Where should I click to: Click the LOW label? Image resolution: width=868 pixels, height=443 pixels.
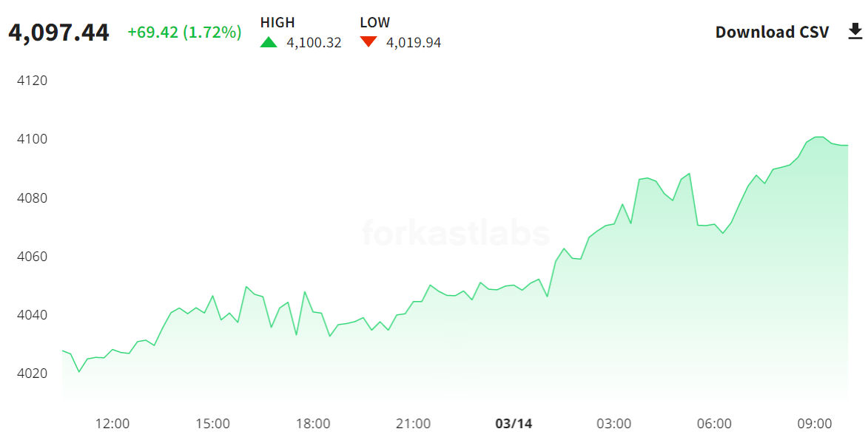[x=374, y=22]
